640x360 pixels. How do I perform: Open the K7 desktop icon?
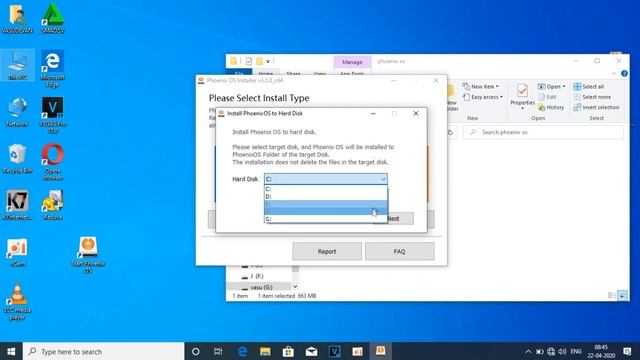click(x=17, y=205)
